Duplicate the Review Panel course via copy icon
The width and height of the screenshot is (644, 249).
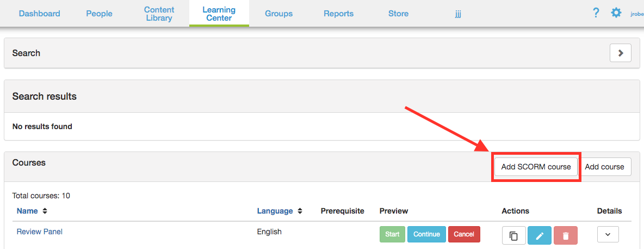(x=513, y=235)
